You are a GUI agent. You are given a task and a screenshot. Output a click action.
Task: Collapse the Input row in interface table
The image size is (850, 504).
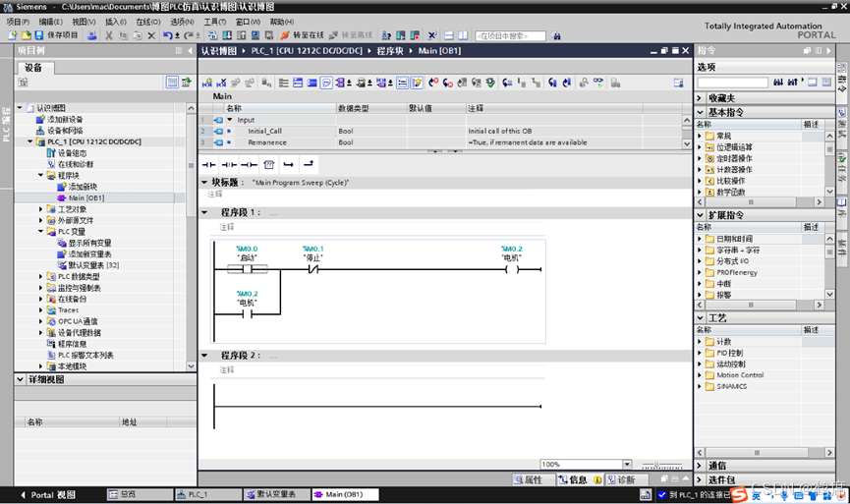[230, 120]
